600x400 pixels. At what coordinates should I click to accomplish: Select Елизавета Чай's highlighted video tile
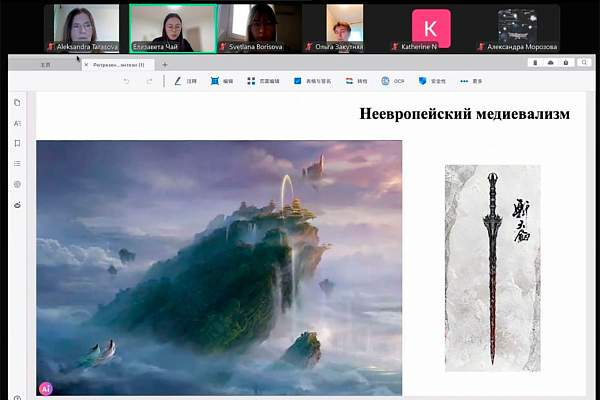(173, 28)
